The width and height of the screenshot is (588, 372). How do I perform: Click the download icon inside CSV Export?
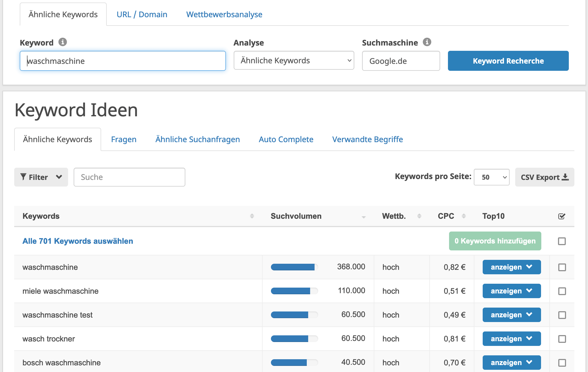pos(566,177)
